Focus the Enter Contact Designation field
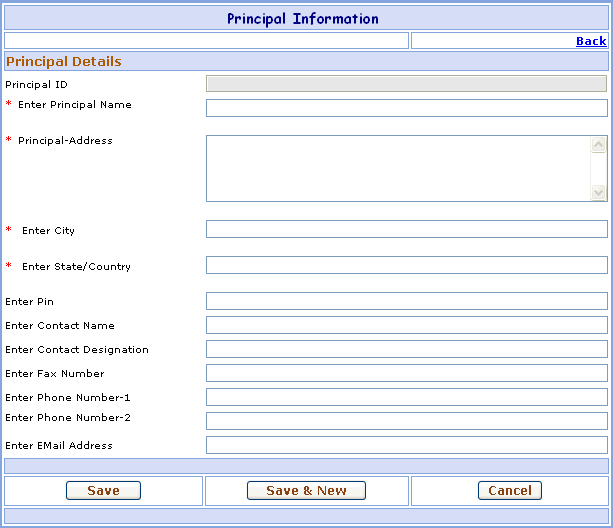The width and height of the screenshot is (613, 528). coord(406,349)
